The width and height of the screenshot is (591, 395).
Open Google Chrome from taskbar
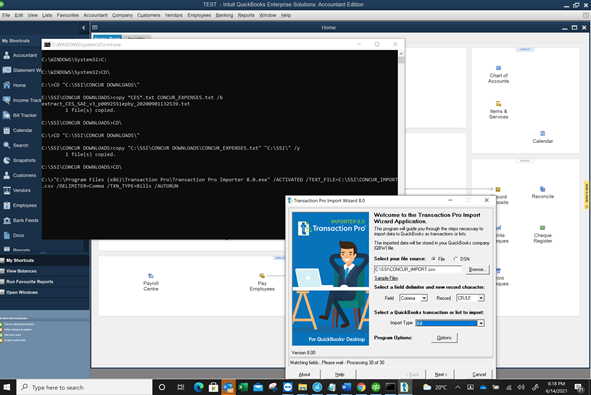pyautogui.click(x=361, y=387)
